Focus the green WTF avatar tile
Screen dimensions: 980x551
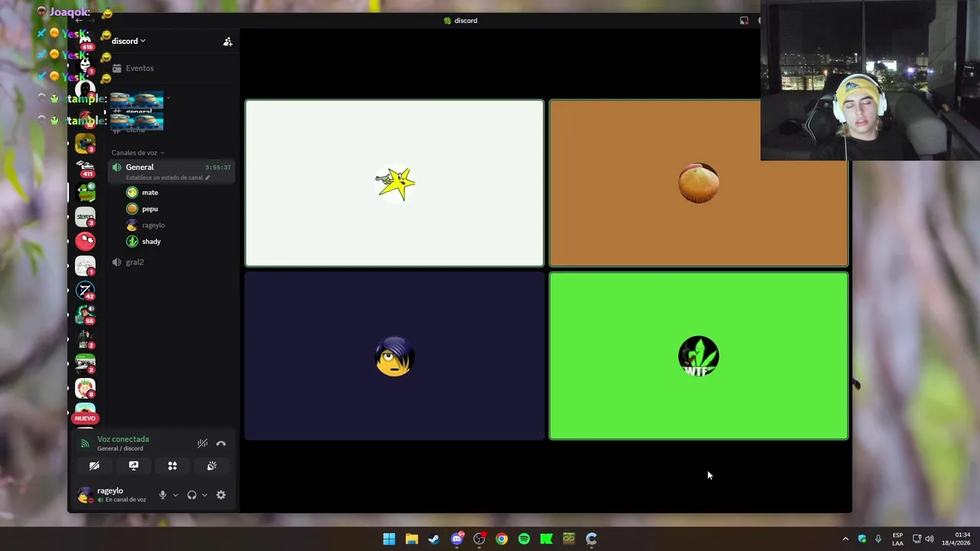click(x=698, y=356)
